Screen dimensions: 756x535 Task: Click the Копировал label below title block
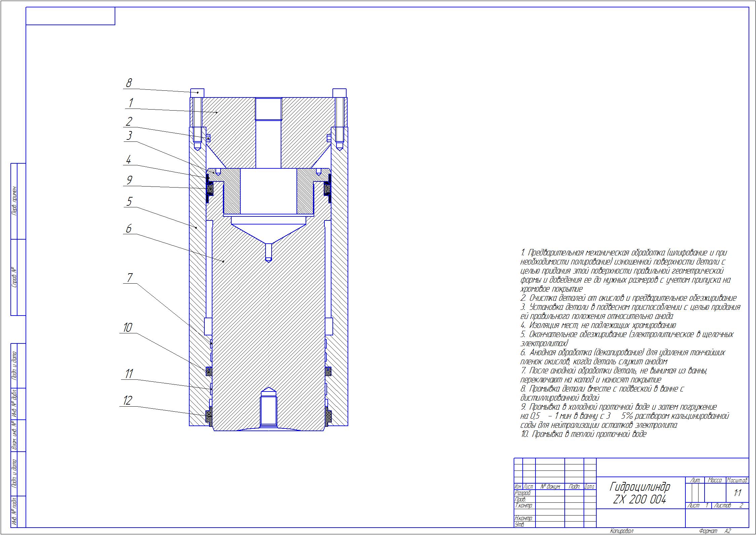point(622,531)
